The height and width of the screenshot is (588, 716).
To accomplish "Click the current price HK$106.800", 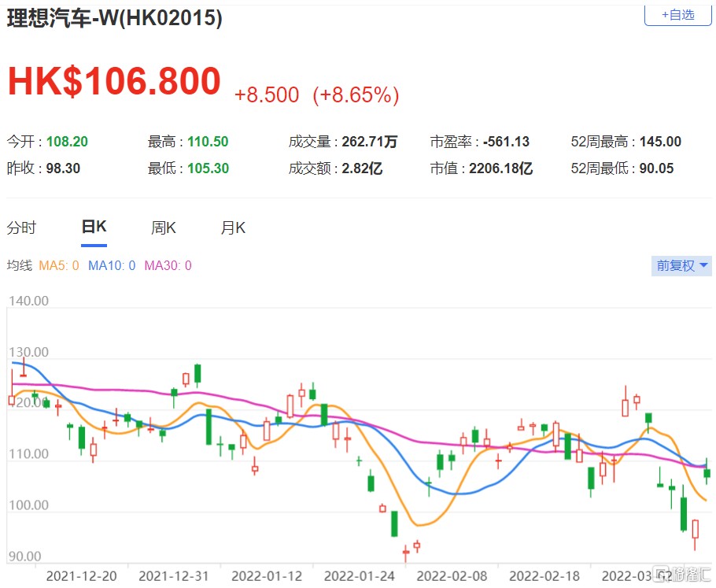I will click(x=114, y=82).
